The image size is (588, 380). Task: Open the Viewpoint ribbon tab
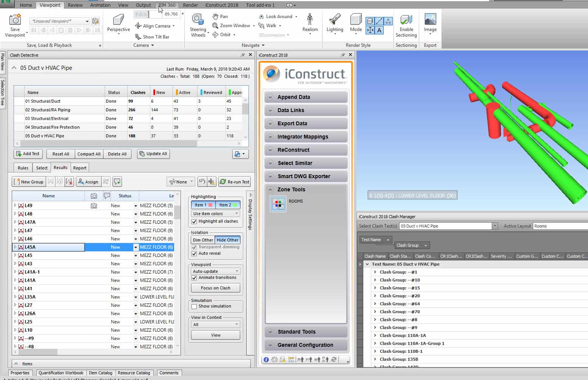(x=50, y=5)
